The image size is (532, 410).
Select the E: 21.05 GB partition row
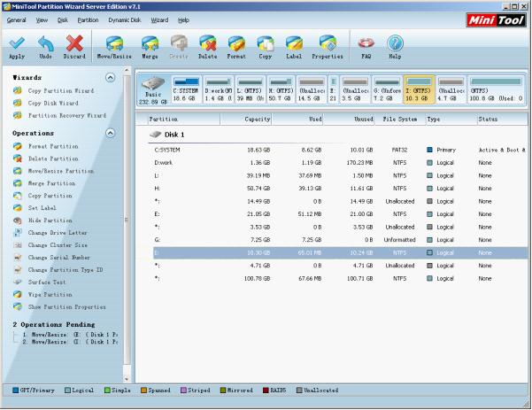[340, 214]
